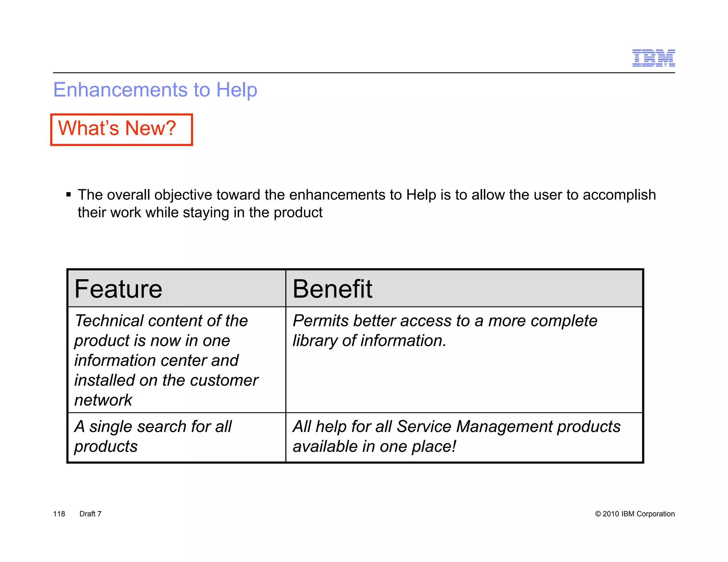Click the IBM logo
Image resolution: width=728 pixels, height=562 pixels.
pos(653,58)
